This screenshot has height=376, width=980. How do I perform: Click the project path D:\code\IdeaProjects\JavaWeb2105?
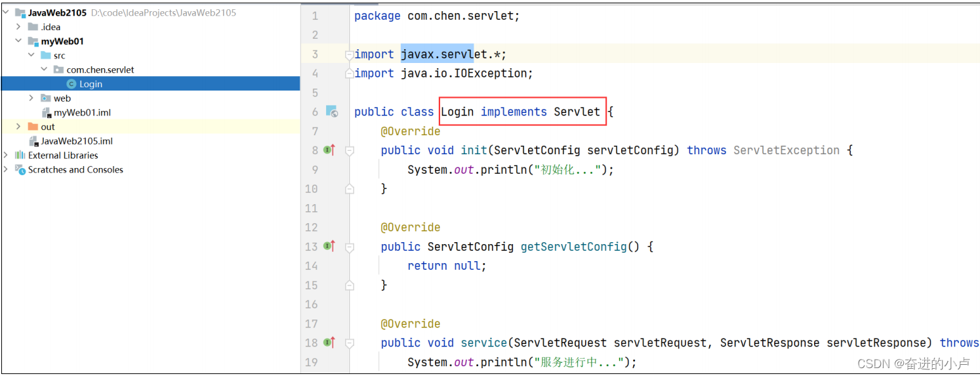click(163, 12)
